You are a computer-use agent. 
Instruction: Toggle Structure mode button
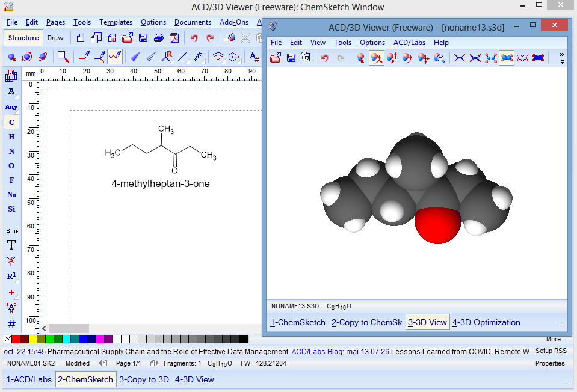click(x=23, y=38)
